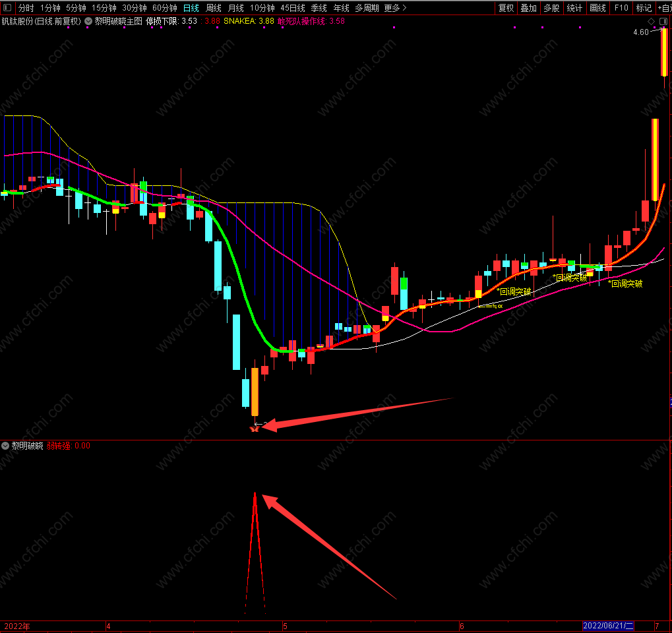Click month marker 5 on the time axis
The image size is (672, 633).
[285, 626]
